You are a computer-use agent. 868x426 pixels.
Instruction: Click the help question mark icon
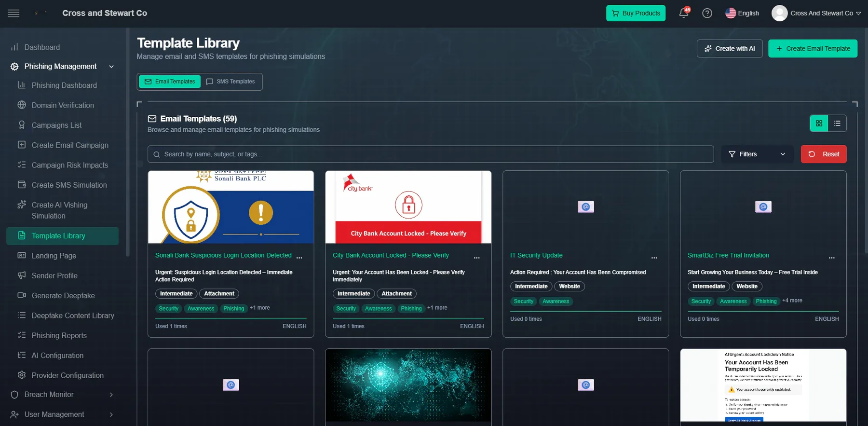click(x=707, y=13)
